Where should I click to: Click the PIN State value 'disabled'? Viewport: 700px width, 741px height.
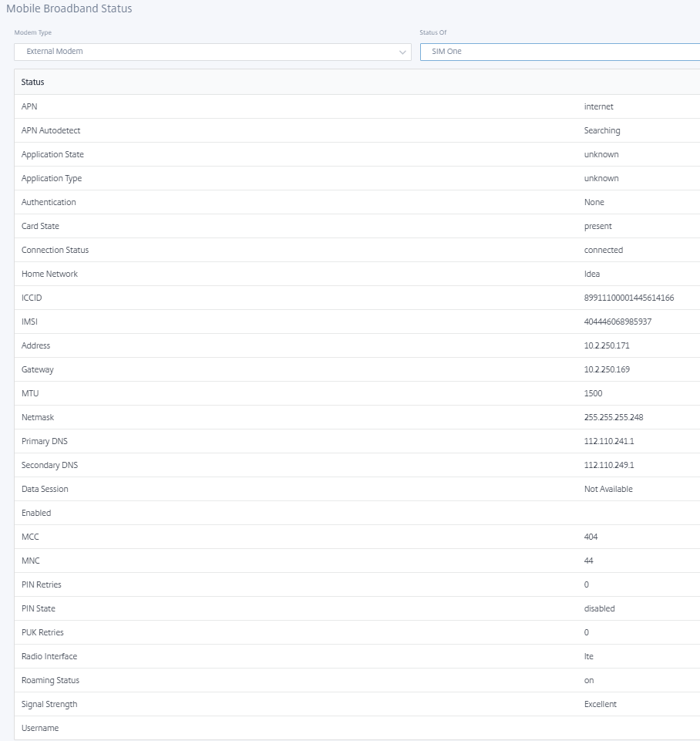pyautogui.click(x=599, y=608)
